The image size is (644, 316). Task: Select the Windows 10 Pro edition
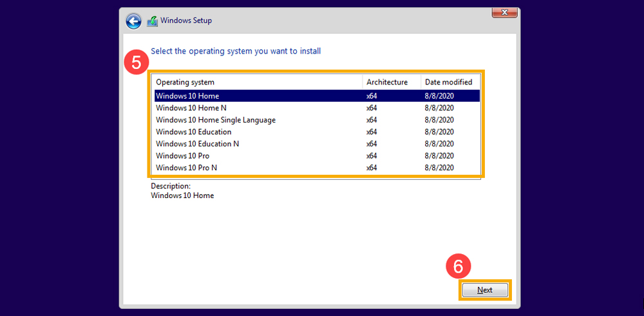pos(317,155)
